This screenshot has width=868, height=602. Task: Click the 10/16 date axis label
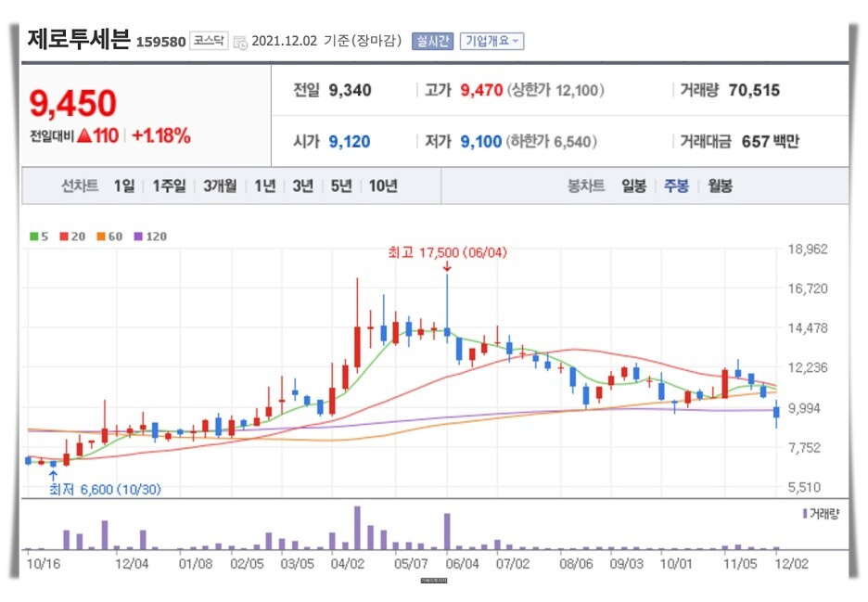pyautogui.click(x=44, y=564)
